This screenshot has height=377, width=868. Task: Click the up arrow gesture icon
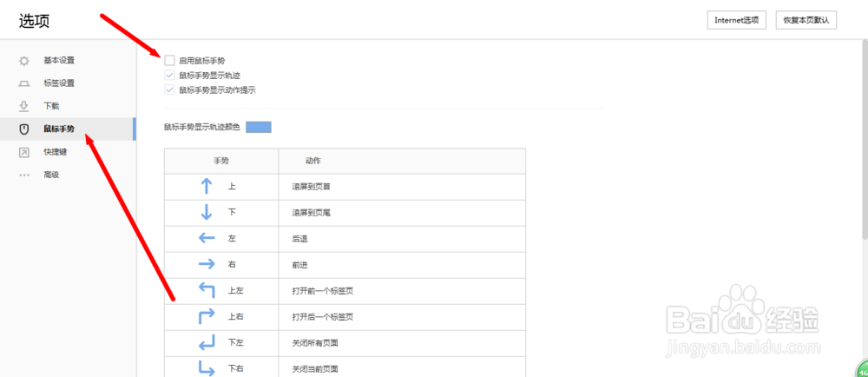(x=207, y=187)
